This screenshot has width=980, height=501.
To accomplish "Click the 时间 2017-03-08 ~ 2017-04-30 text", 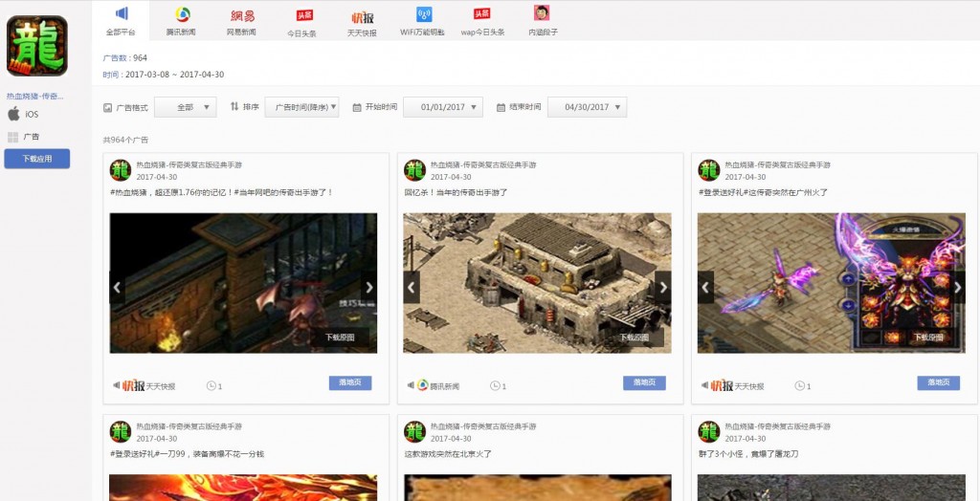I will (163, 75).
